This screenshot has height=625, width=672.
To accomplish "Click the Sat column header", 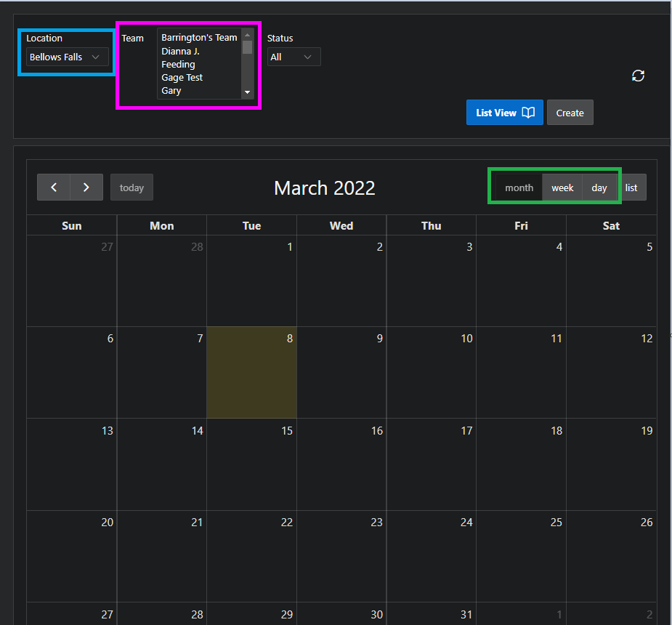I will pyautogui.click(x=612, y=225).
